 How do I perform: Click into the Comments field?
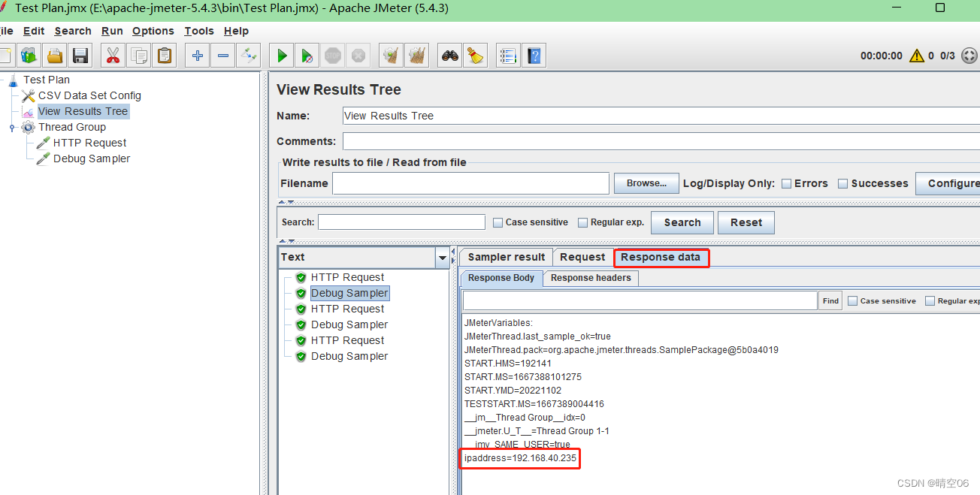(661, 141)
